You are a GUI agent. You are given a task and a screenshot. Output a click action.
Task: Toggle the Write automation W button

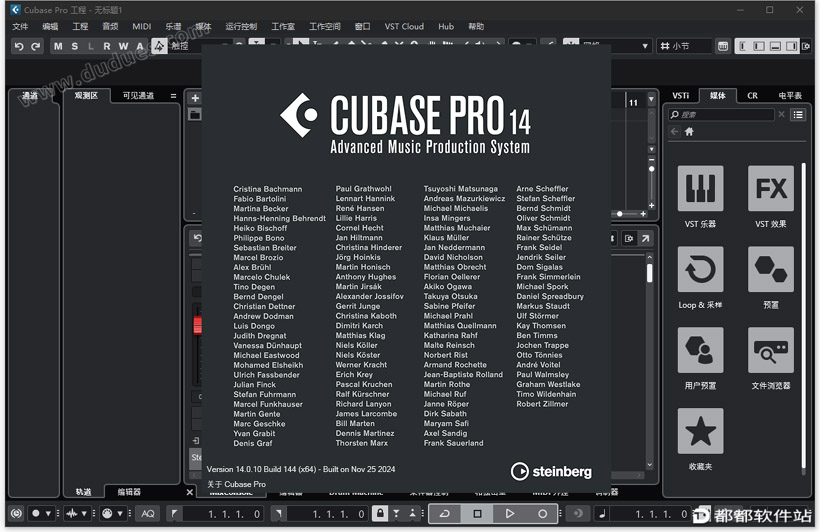tap(123, 47)
